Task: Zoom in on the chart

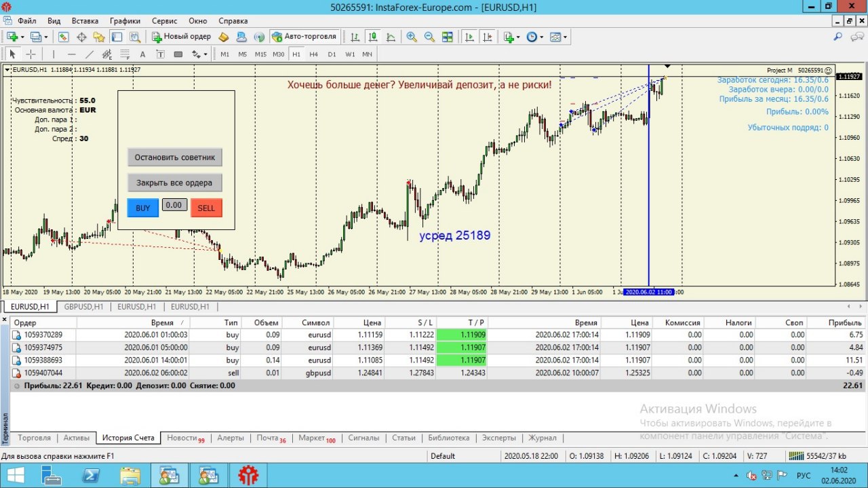Action: (x=412, y=37)
